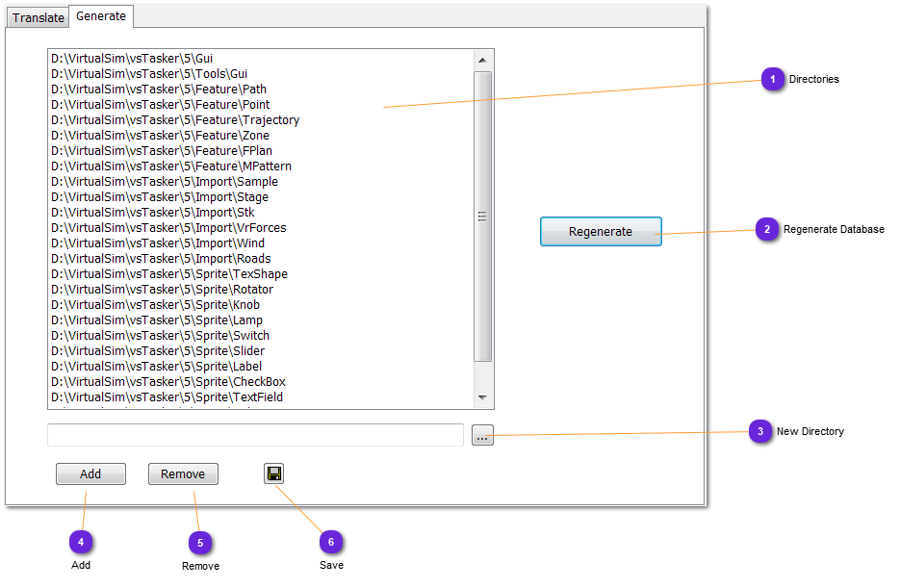Click in the new directory text field

(x=255, y=436)
